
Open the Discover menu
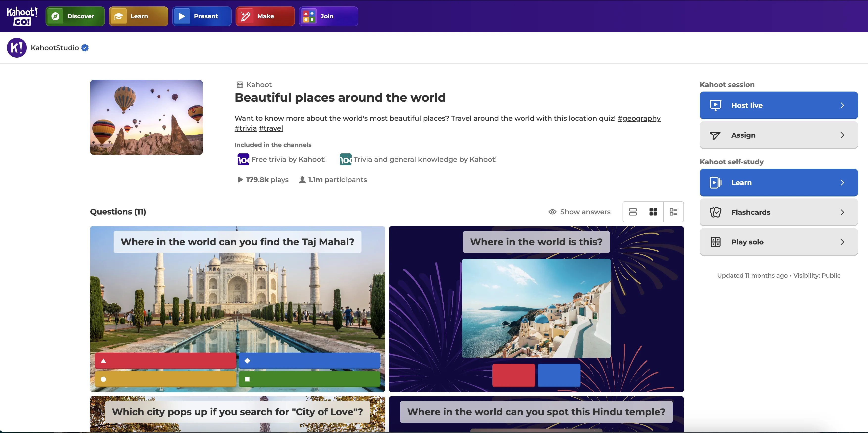(75, 16)
